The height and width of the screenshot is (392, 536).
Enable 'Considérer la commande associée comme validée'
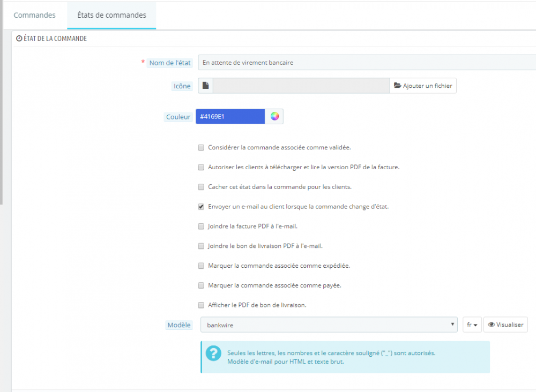(x=201, y=147)
